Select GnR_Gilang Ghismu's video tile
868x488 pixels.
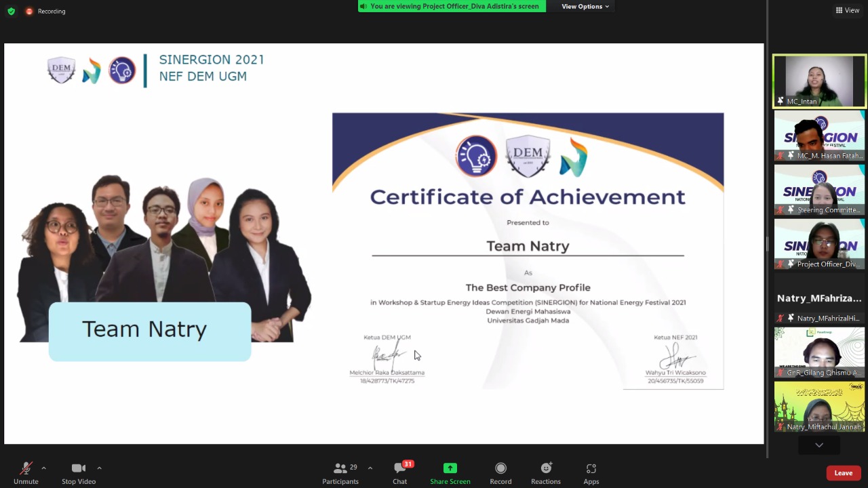click(x=819, y=352)
